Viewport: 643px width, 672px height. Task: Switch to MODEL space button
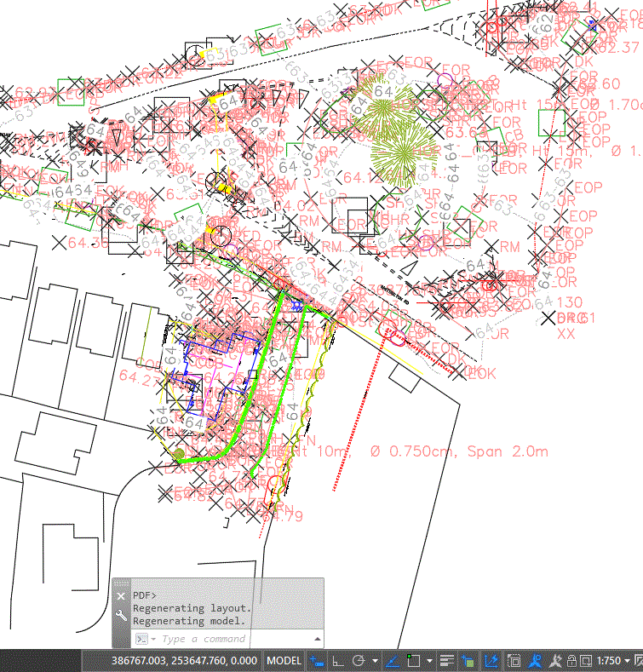[284, 660]
